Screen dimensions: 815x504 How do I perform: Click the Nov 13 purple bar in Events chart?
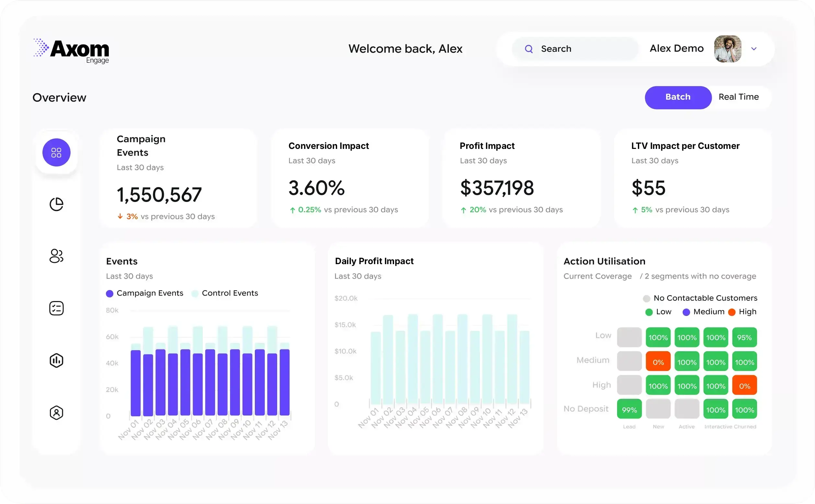284,382
